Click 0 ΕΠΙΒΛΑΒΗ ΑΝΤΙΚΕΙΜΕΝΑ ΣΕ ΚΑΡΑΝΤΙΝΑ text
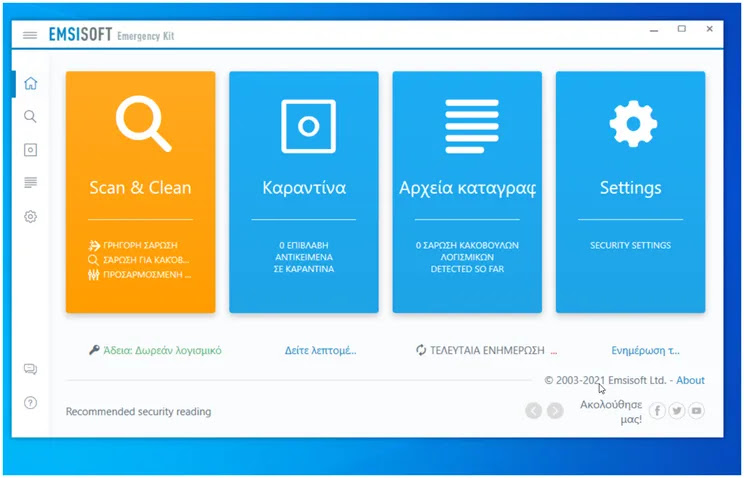 point(304,257)
